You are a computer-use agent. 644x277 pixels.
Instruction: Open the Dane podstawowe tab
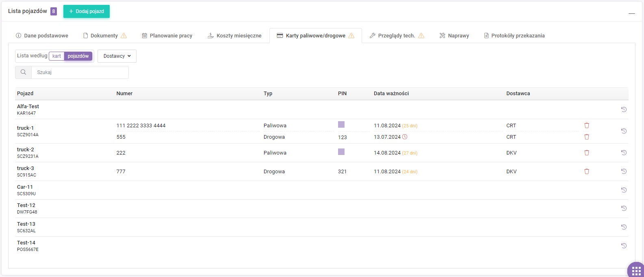[42, 35]
